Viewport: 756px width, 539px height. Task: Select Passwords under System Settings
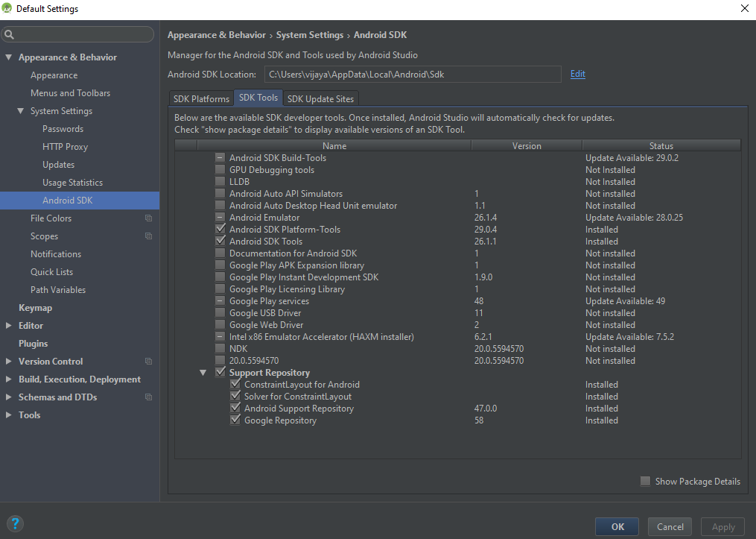[x=63, y=129]
